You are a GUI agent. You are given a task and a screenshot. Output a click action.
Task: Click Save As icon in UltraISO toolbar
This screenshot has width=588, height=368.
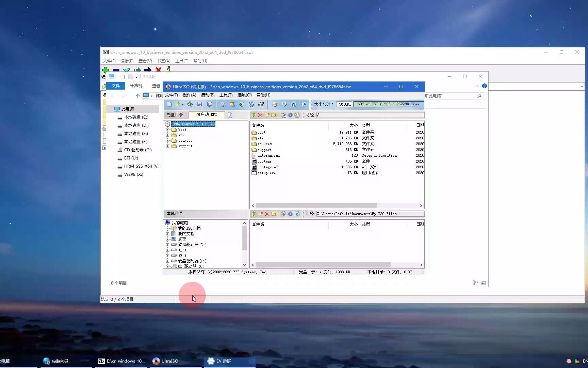click(x=209, y=104)
